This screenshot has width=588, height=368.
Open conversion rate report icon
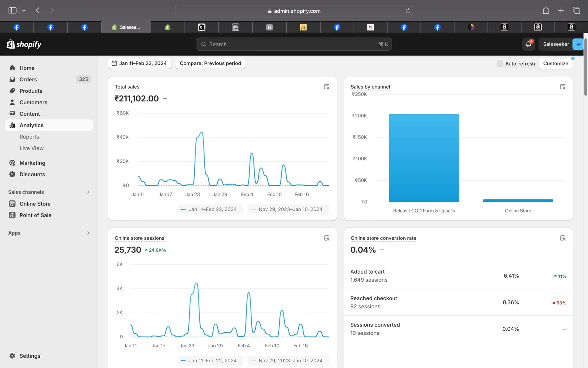click(562, 238)
